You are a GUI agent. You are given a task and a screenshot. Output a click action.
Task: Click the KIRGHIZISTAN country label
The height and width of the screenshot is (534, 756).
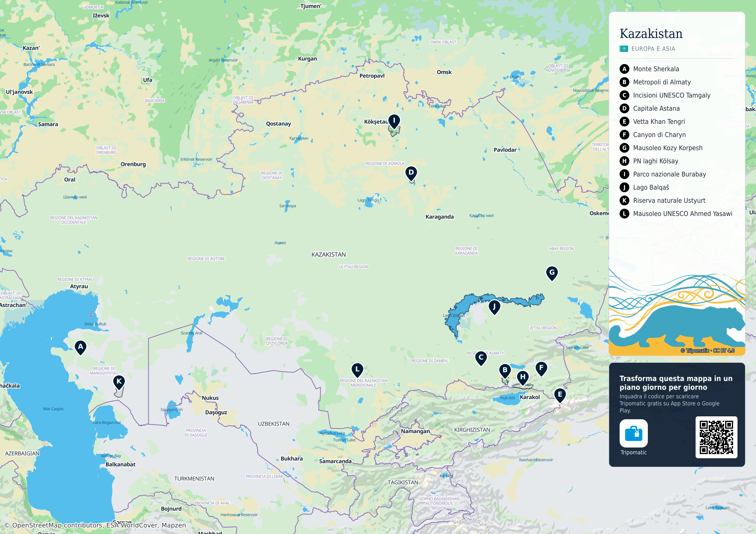pyautogui.click(x=472, y=430)
